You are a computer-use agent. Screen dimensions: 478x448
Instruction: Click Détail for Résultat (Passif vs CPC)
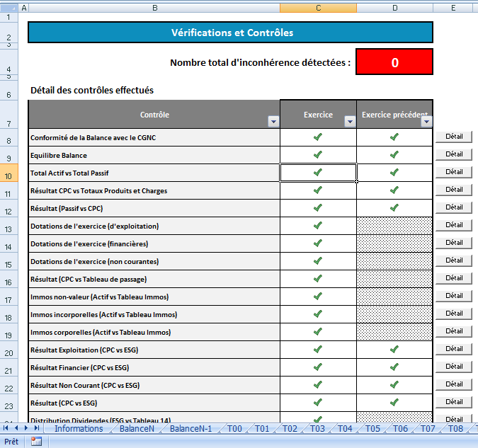pos(454,207)
